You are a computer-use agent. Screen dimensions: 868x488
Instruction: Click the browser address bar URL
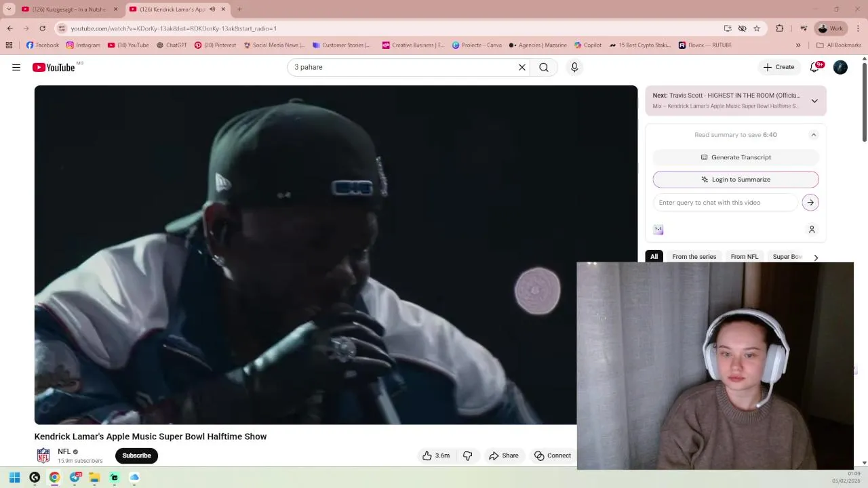pyautogui.click(x=174, y=28)
